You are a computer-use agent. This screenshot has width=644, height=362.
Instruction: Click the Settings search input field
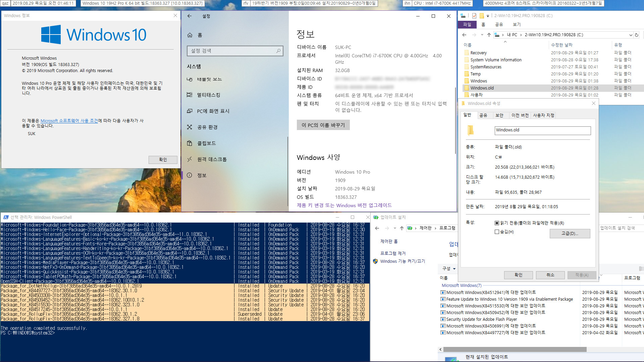[235, 51]
